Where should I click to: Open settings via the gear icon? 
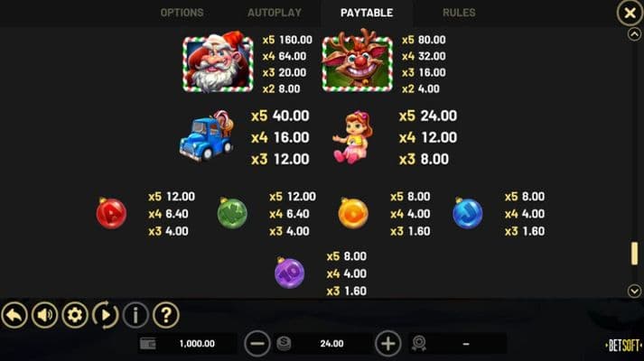pos(75,315)
